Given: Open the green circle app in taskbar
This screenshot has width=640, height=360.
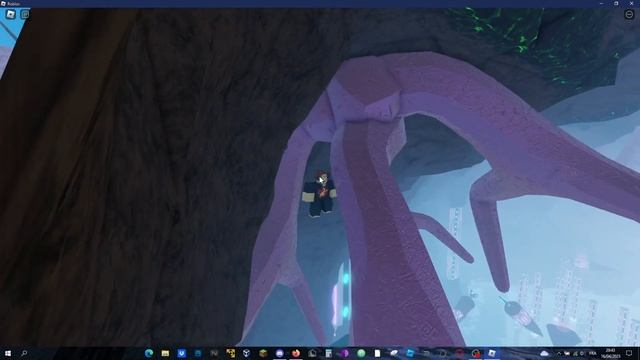Looking at the screenshot, I should [x=361, y=353].
